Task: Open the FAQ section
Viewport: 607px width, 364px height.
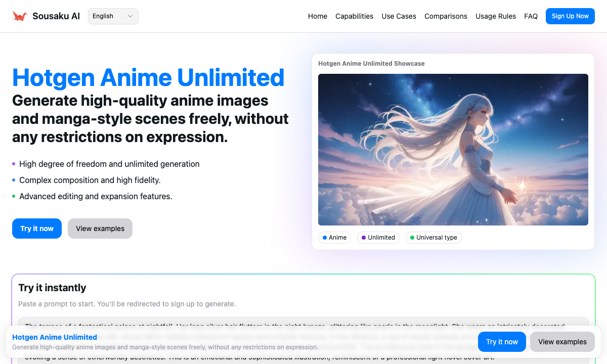Action: 531,16
